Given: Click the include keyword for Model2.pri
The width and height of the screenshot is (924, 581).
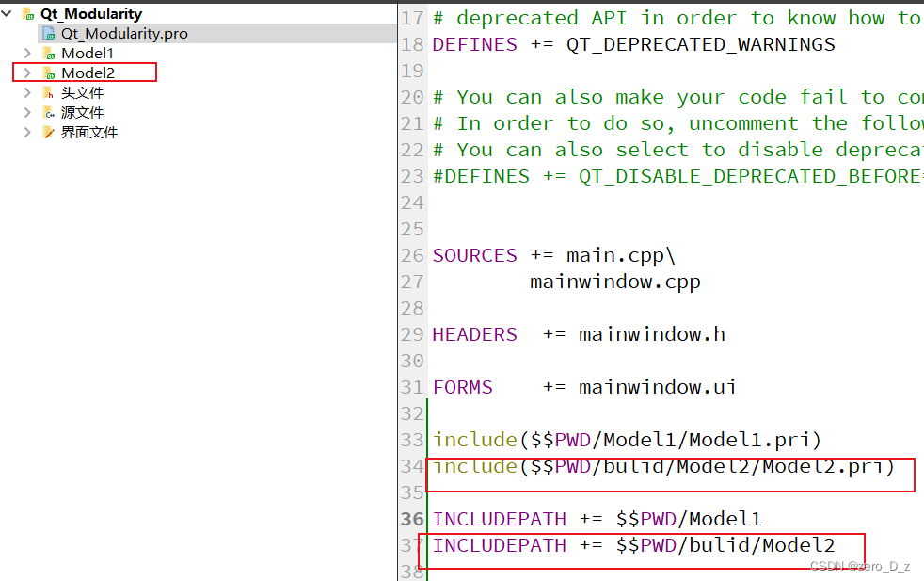Looking at the screenshot, I should 475,466.
